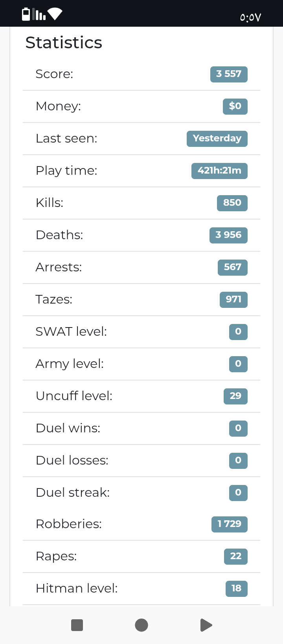Select the Play time 421h:21m badge
This screenshot has height=644, width=283.
pos(219,171)
